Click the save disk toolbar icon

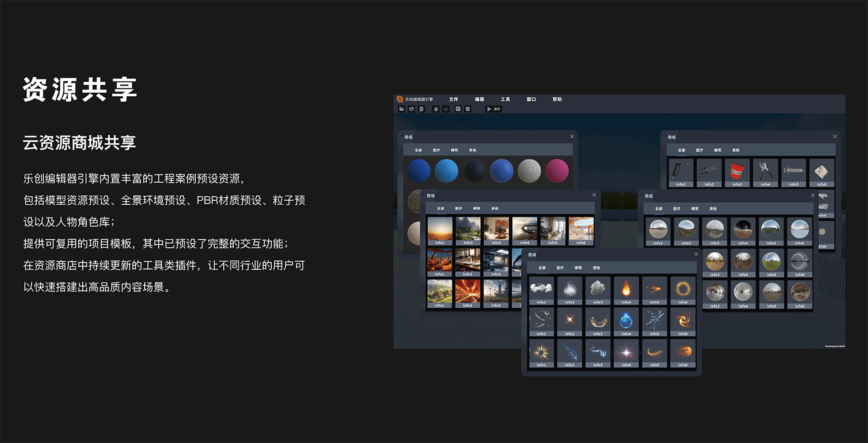[x=411, y=109]
